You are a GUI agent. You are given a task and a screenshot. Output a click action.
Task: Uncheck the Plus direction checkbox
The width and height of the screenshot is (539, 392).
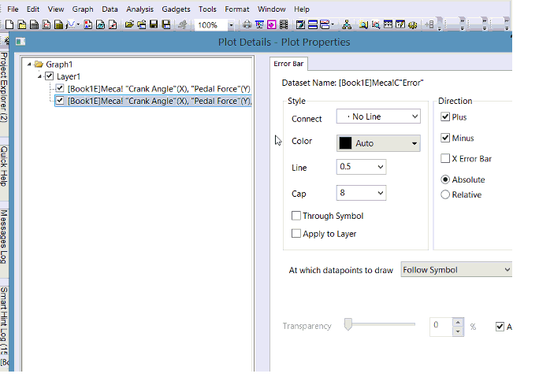click(x=445, y=116)
